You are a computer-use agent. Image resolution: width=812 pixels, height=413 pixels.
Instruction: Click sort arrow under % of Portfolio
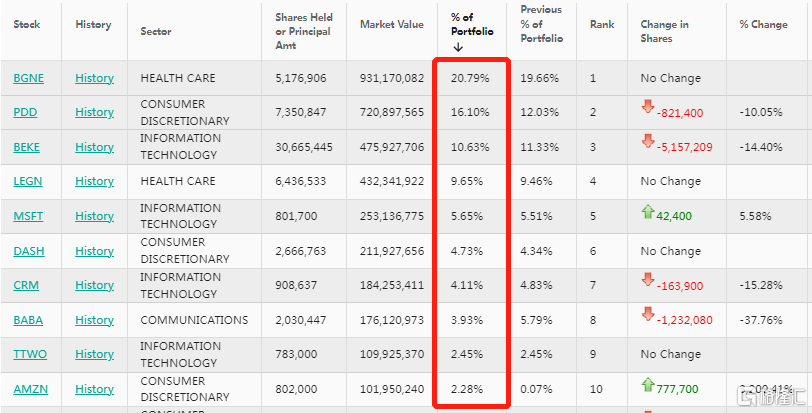coord(458,45)
